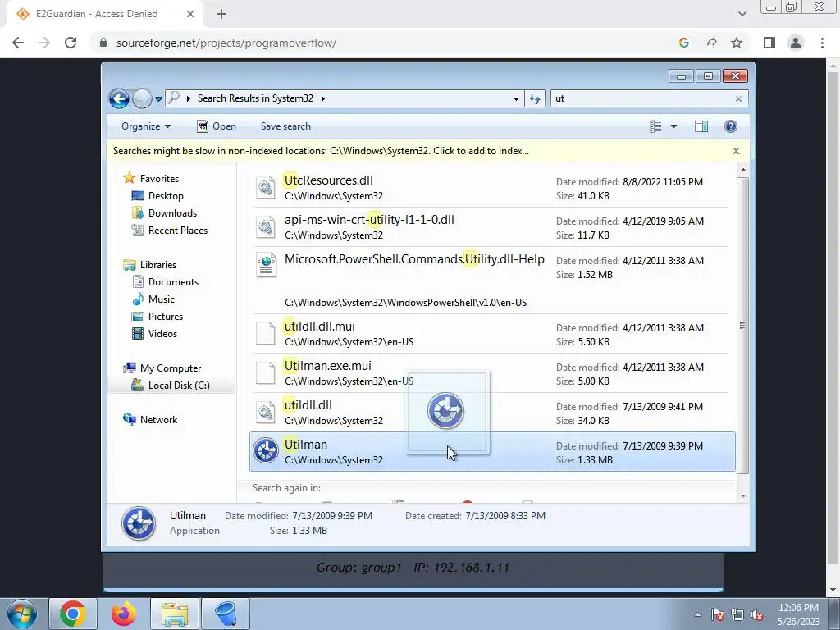Click the Utilman file name text
The image size is (840, 630).
pyautogui.click(x=306, y=445)
